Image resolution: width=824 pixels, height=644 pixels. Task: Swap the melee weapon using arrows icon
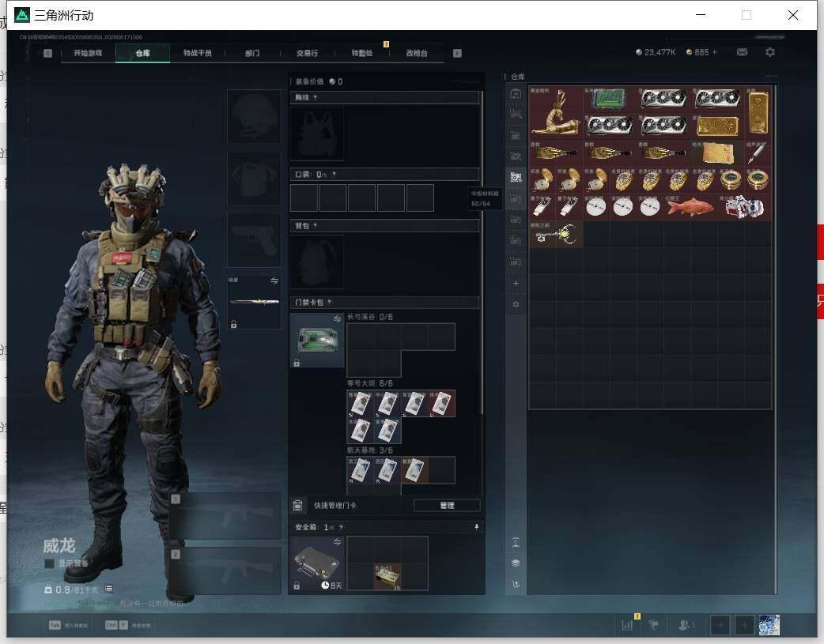click(x=274, y=281)
